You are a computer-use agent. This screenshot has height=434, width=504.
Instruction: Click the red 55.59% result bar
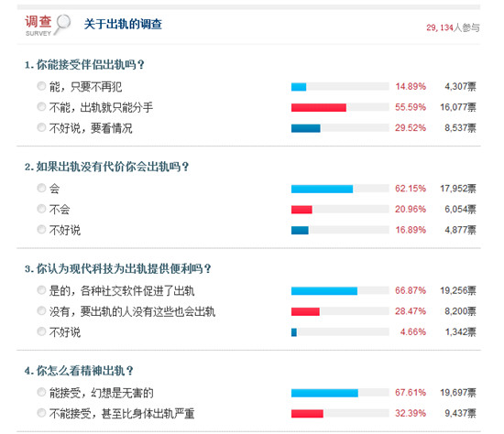319,107
